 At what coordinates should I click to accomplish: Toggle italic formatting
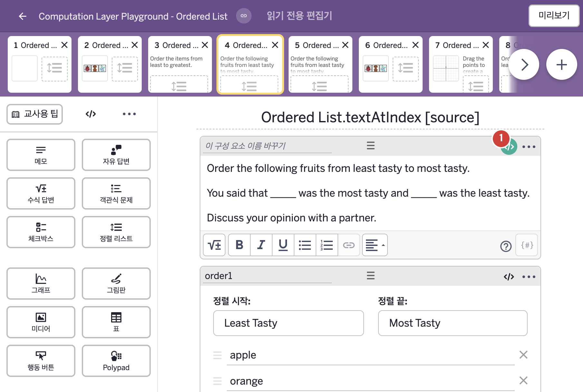tap(261, 245)
